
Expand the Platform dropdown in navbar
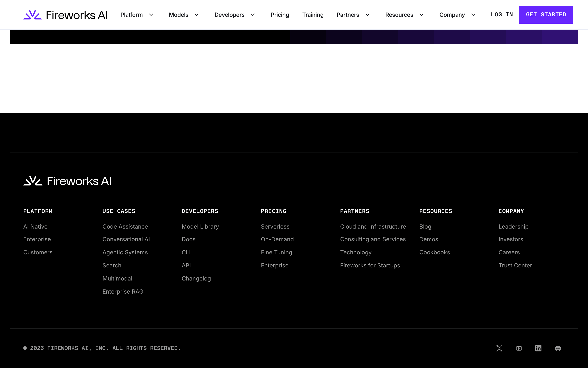[137, 15]
